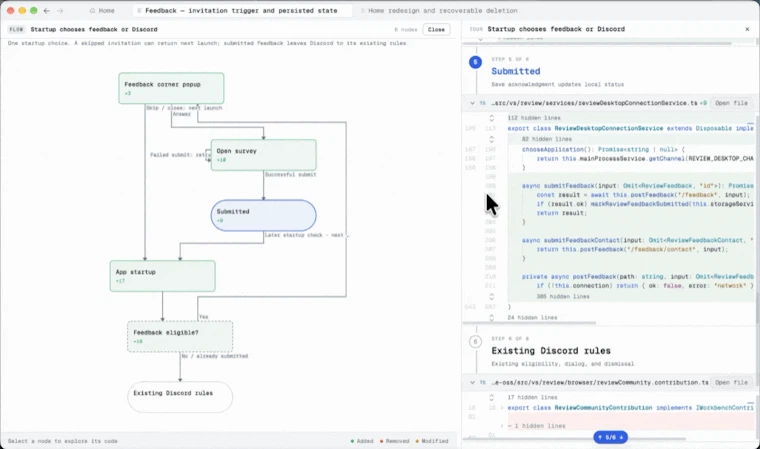The width and height of the screenshot is (760, 449).
Task: Click the 'Successful submit' edge label
Action: (290, 175)
